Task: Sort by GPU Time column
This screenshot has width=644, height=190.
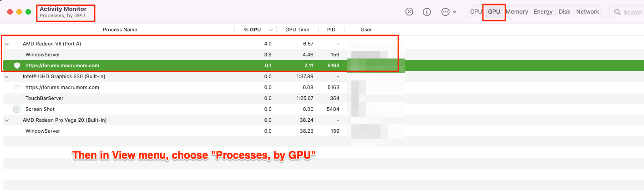Action: [297, 30]
